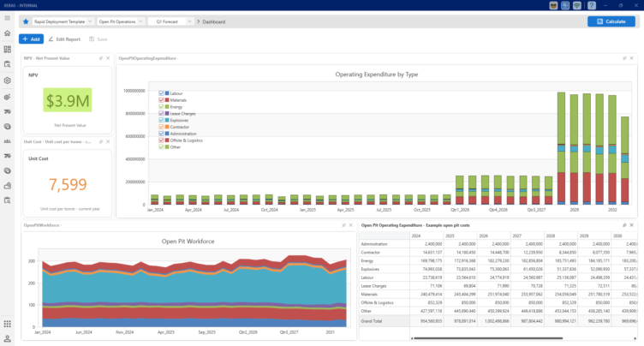
Task: Click the pencil icon beside Edit Report
Action: pos(51,39)
